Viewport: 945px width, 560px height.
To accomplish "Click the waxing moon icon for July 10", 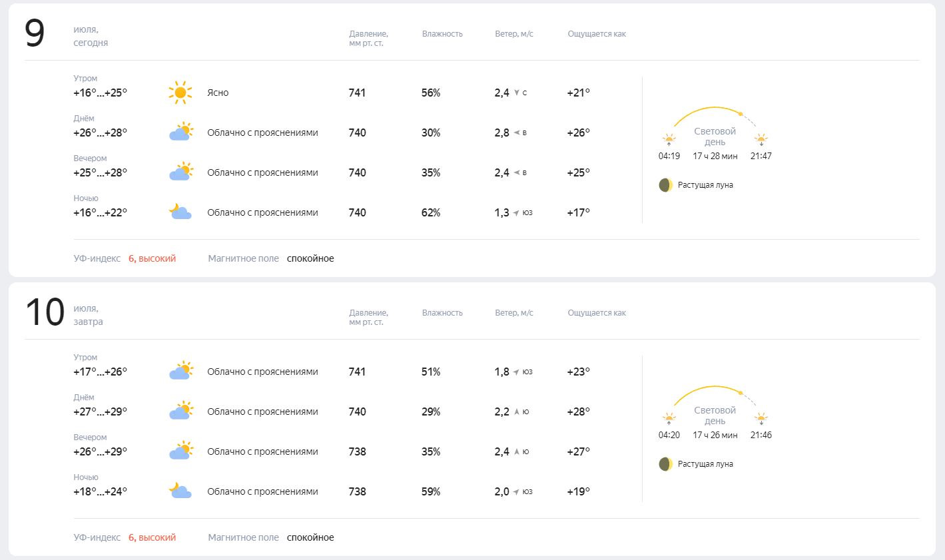I will click(665, 464).
